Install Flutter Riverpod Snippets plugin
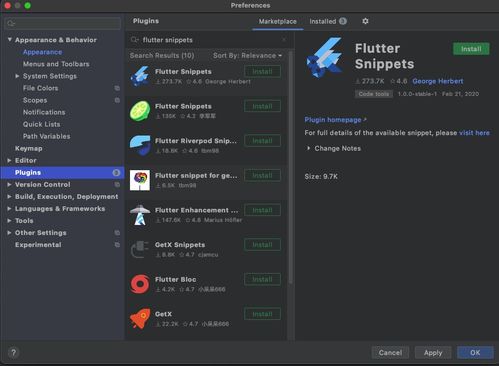 click(x=262, y=141)
